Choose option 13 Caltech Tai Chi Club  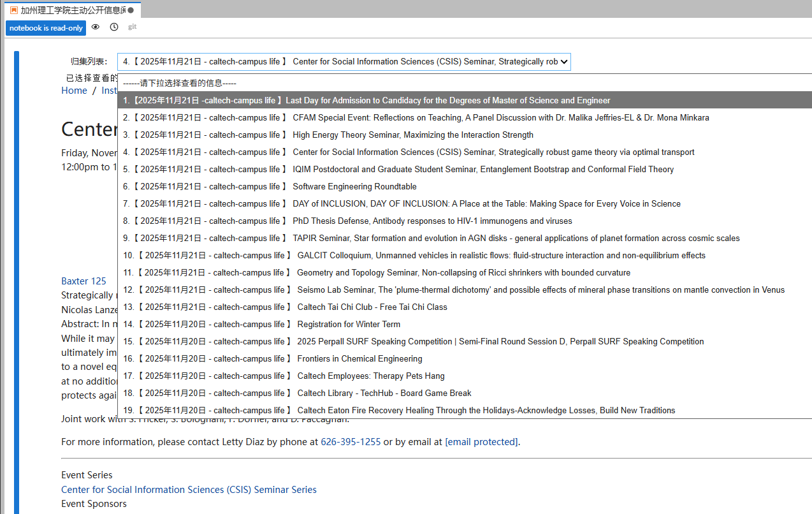(465, 307)
